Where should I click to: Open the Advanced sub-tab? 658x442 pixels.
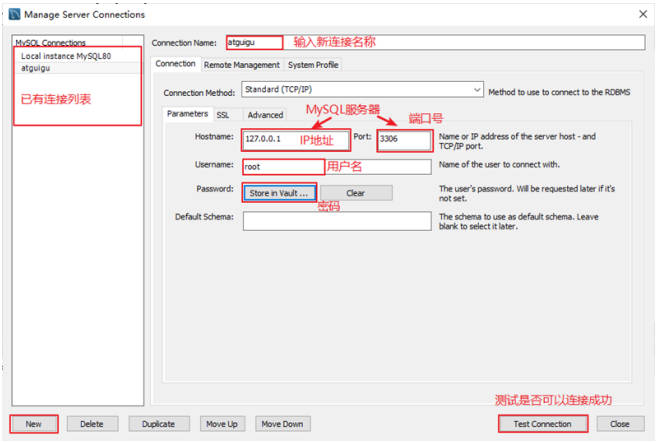point(265,115)
